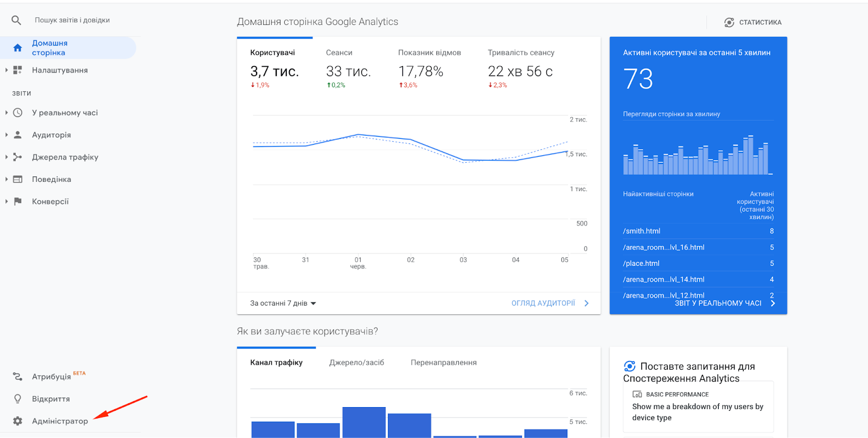Click the Analytics Intelligence icon beside Поставте запитання
The image size is (868, 438).
[x=629, y=366]
